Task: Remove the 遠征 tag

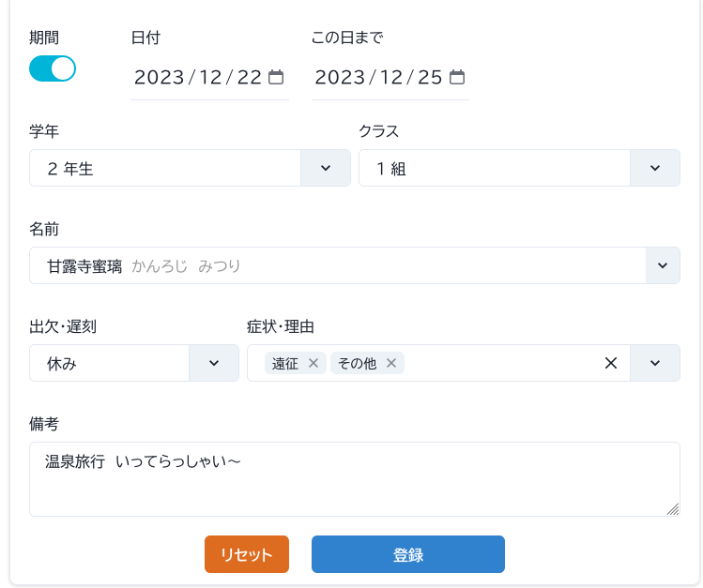Action: (313, 363)
